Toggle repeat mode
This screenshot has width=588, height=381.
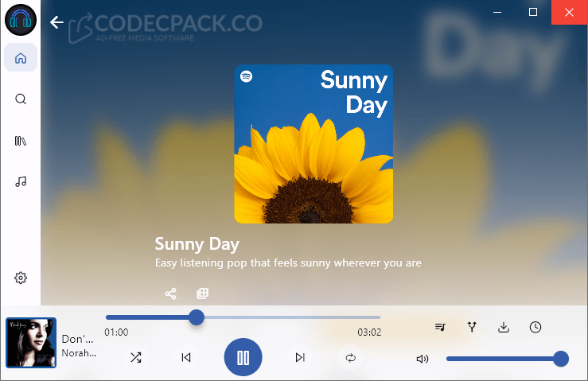pyautogui.click(x=350, y=358)
